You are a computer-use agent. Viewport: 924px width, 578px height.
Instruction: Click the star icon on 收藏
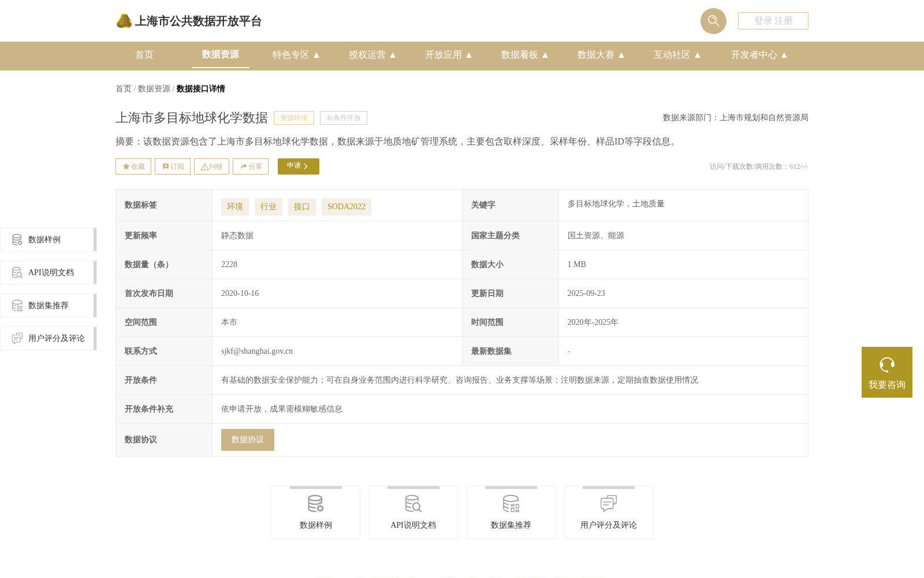coord(126,166)
